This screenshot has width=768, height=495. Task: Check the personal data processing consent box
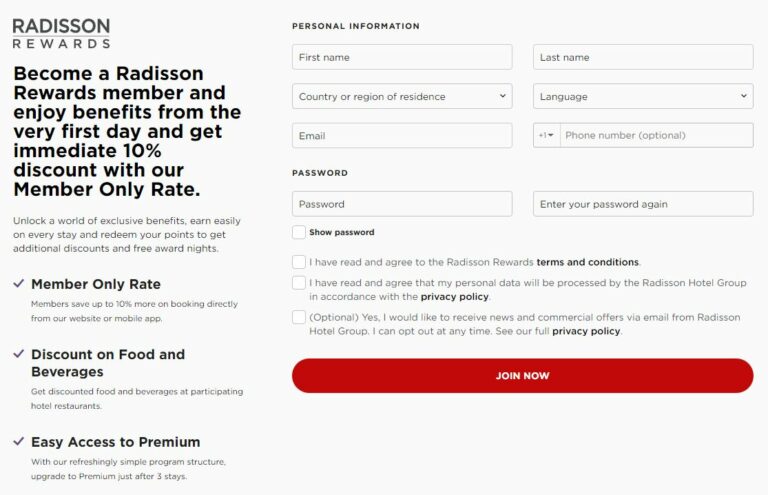tap(299, 283)
